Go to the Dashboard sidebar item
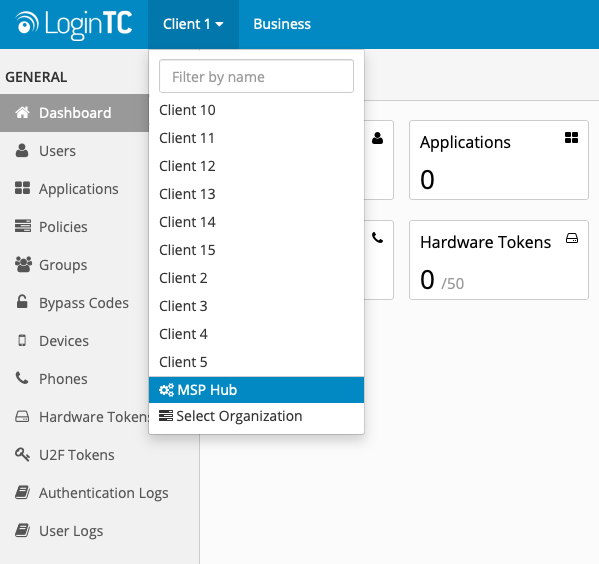The image size is (599, 564). [x=74, y=113]
